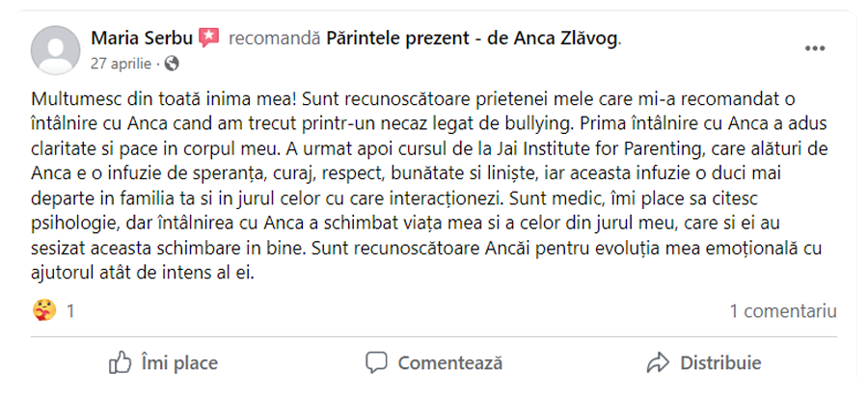
Task: Click the word 'recomandă' in the header
Action: pos(275,39)
